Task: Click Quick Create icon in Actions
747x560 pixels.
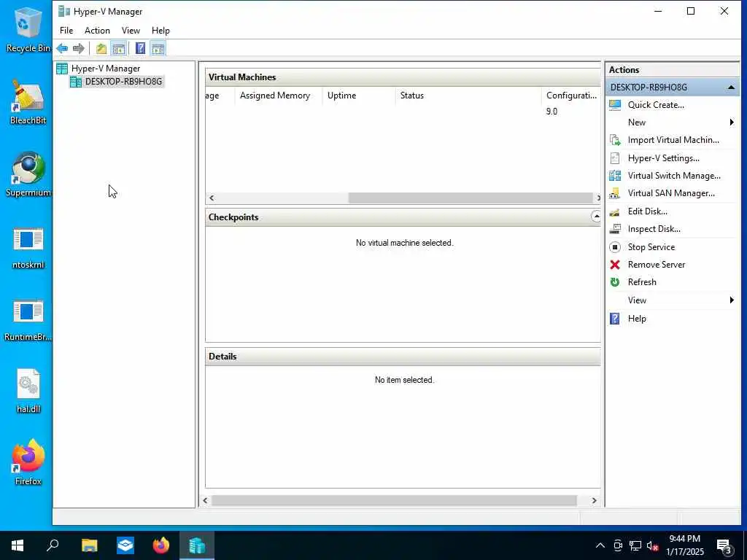Action: pos(615,105)
